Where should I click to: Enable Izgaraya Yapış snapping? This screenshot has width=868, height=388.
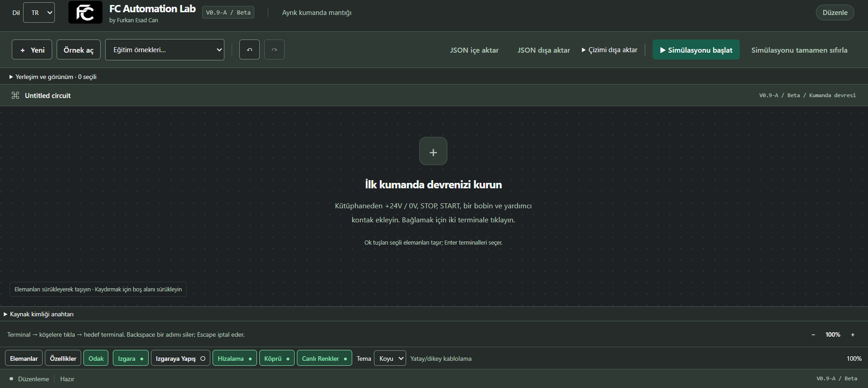(180, 358)
